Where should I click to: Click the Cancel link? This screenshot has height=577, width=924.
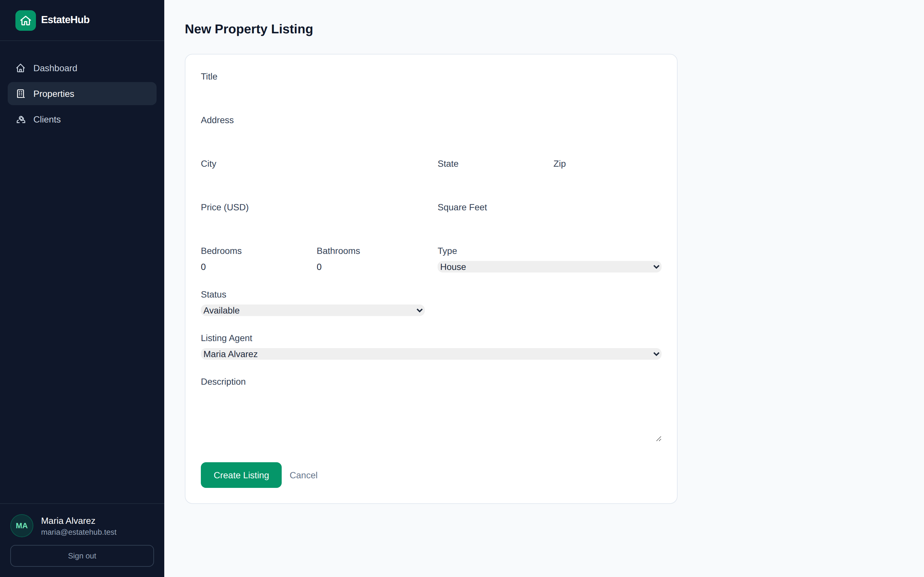(x=304, y=475)
